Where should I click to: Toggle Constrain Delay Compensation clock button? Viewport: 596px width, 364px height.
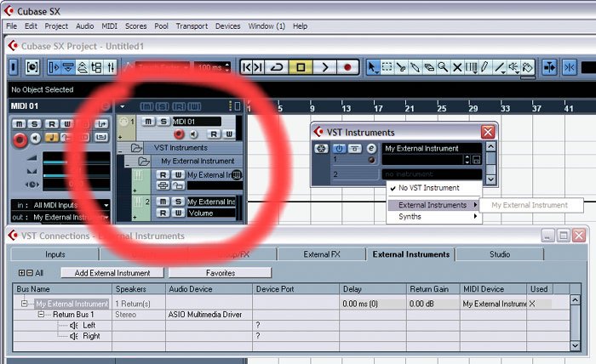click(x=32, y=67)
